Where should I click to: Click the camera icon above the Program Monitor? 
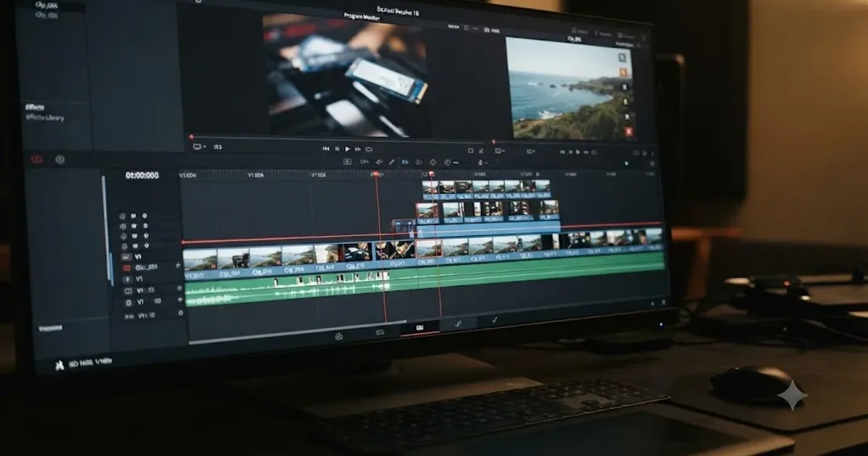(487, 30)
